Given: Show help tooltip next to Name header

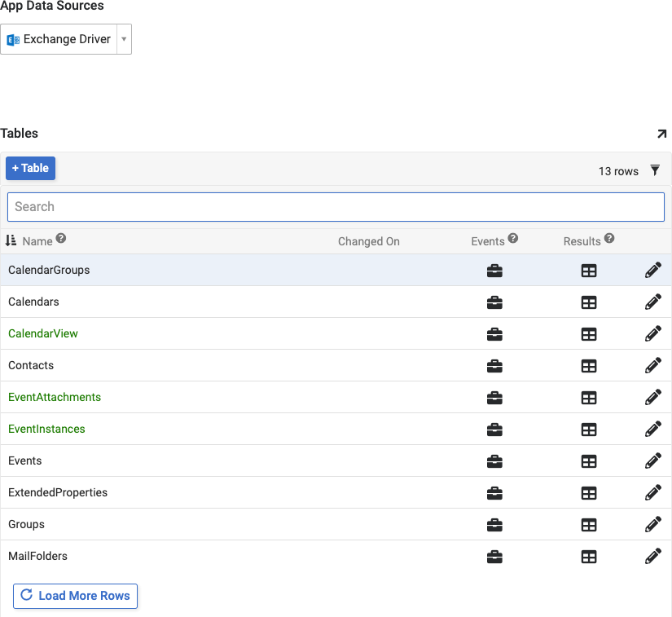Looking at the screenshot, I should tap(61, 240).
